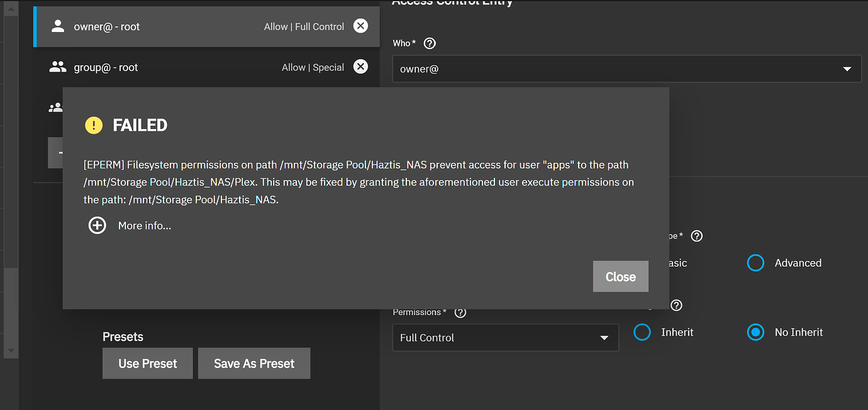Click the owner@ user icon
This screenshot has width=868, height=410.
57,26
